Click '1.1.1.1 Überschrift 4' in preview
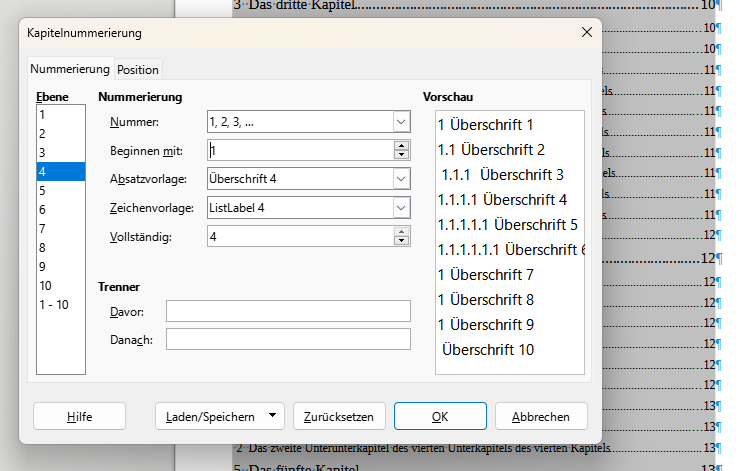 502,200
